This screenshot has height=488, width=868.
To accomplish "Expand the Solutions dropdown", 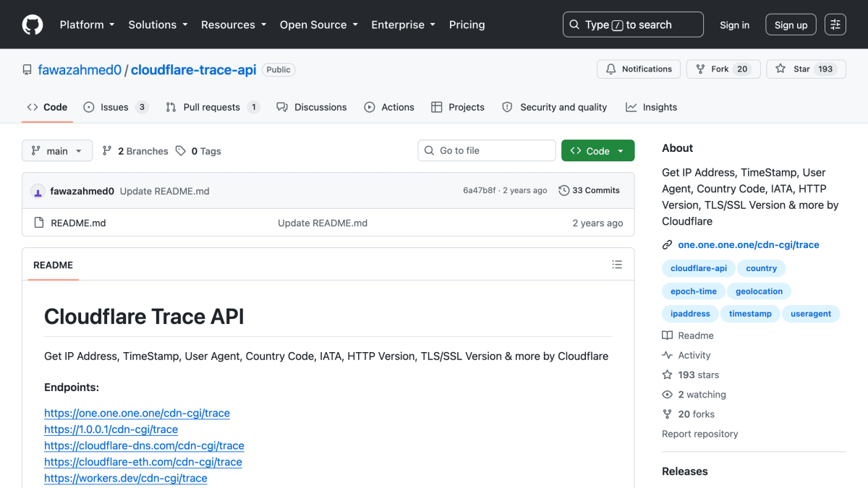I will click(158, 25).
